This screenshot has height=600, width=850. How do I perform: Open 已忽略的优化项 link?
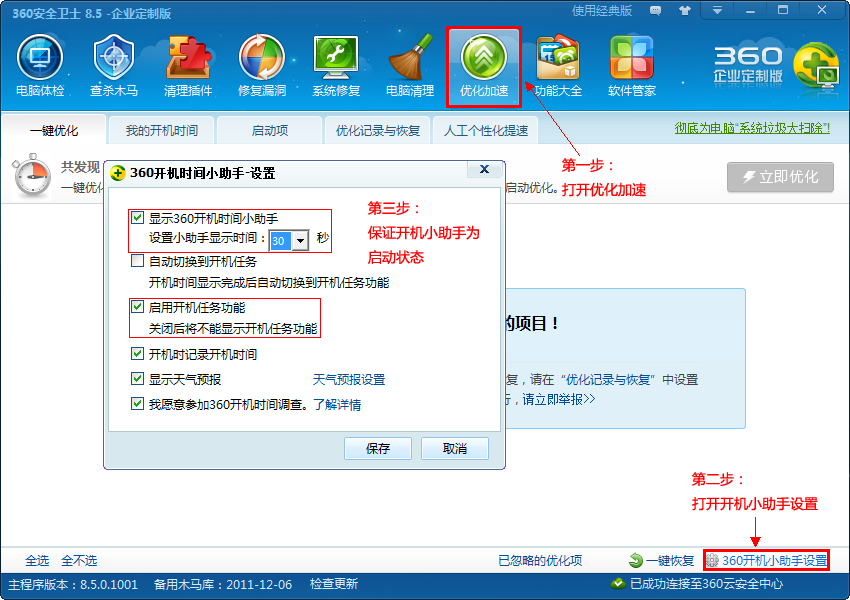click(540, 560)
